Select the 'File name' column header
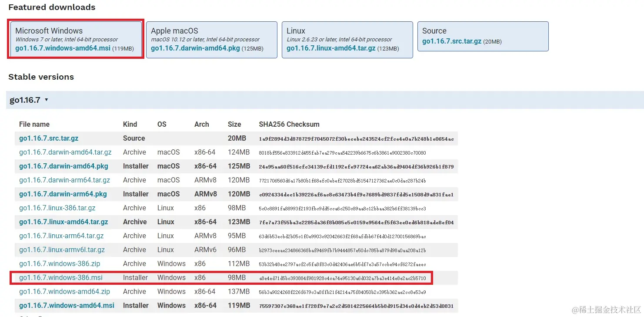The image size is (644, 317). (x=34, y=124)
